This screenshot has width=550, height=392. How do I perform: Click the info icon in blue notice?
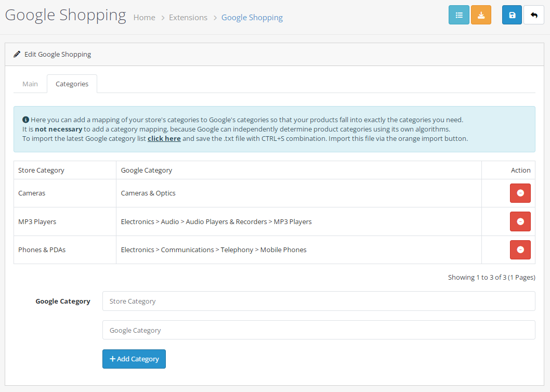(x=25, y=120)
